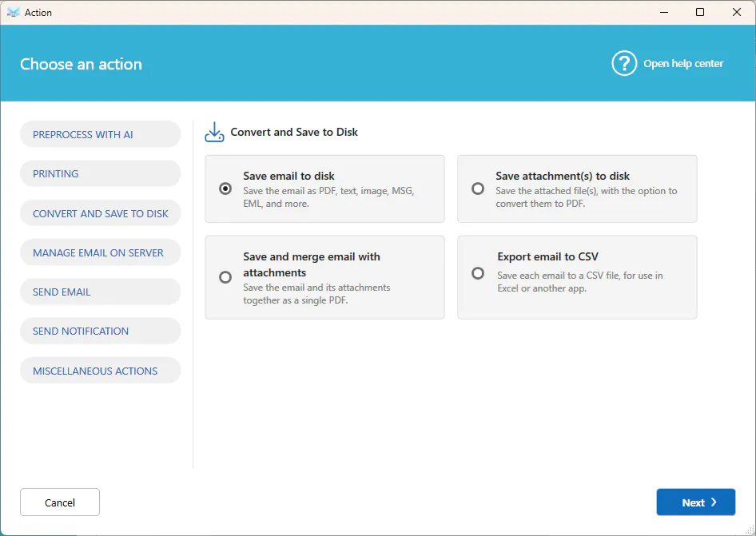Click the 'Save attachment(s) to disk' title text
Image resolution: width=756 pixels, height=536 pixels.
tap(563, 176)
